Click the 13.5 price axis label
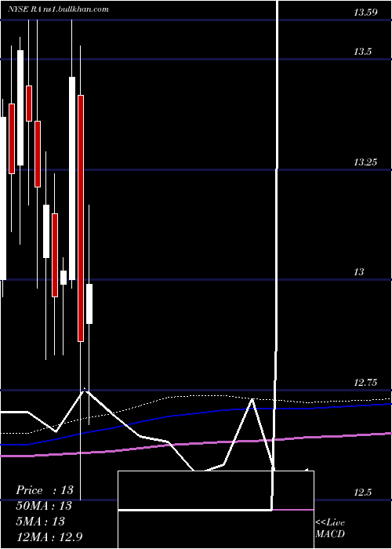 (x=362, y=52)
